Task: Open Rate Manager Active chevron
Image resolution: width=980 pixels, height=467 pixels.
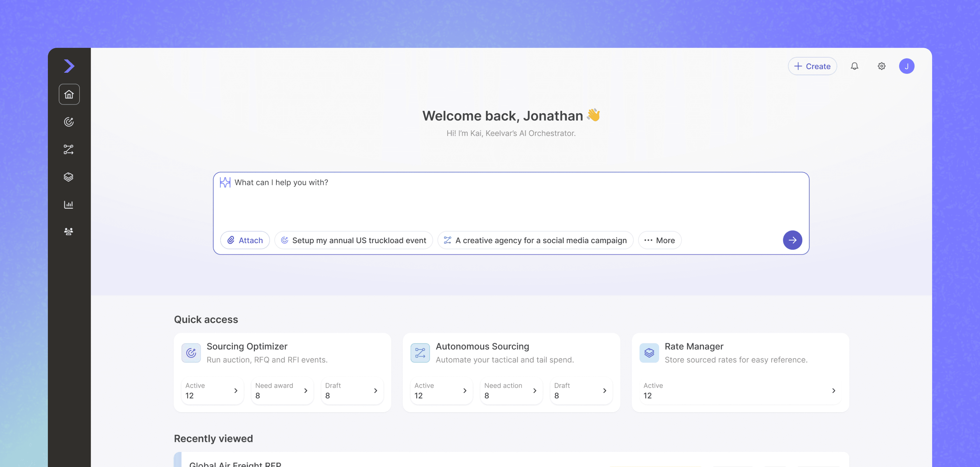Action: point(833,391)
